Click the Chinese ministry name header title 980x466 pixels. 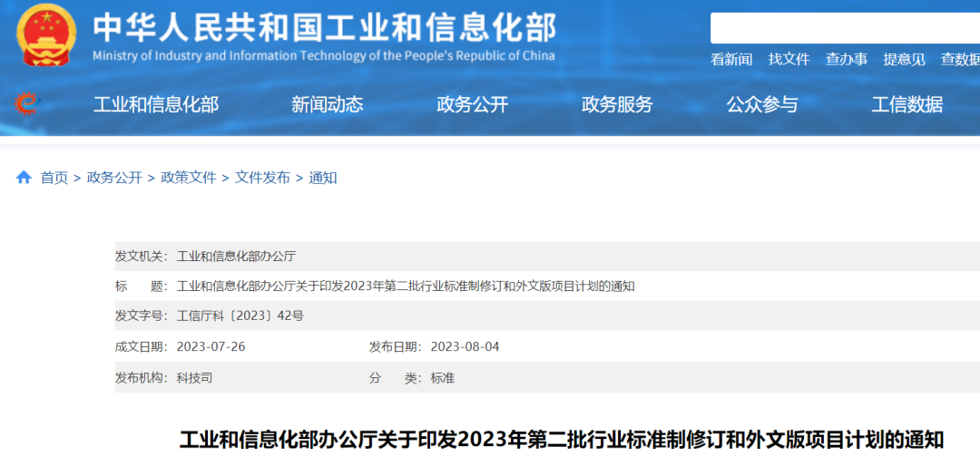point(324,27)
